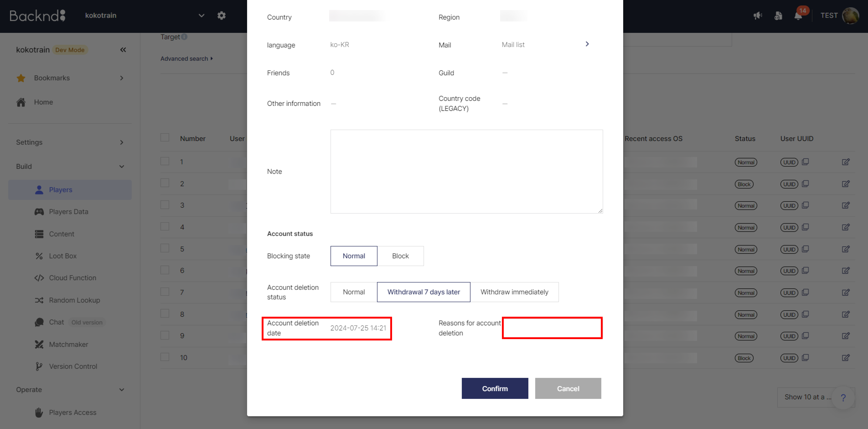The height and width of the screenshot is (429, 868).
Task: Click the Cloud Function code icon
Action: (39, 278)
